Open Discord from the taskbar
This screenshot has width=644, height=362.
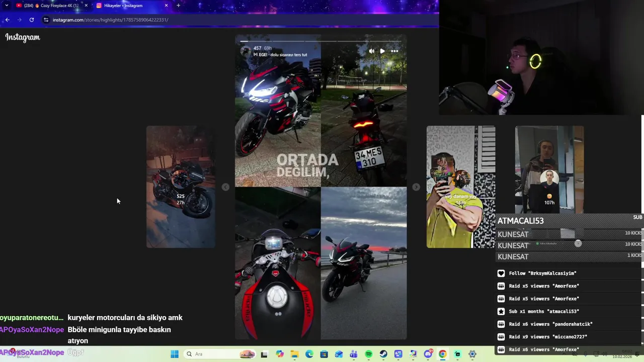[x=428, y=354]
